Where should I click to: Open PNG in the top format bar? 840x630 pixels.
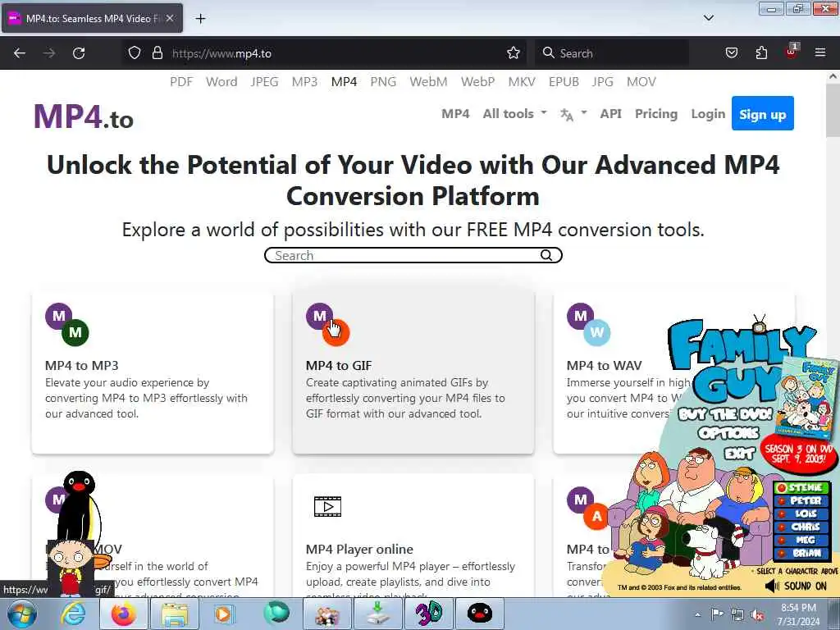click(383, 82)
